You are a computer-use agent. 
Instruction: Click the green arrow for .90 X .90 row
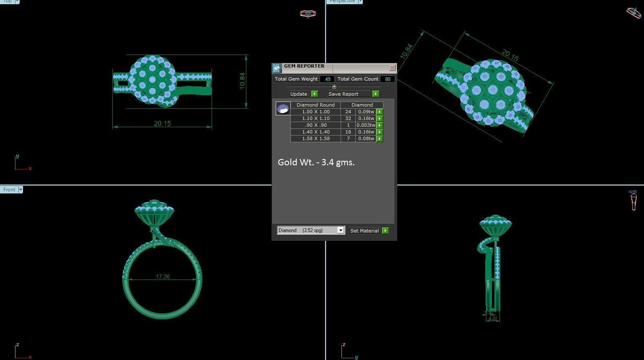click(x=380, y=125)
